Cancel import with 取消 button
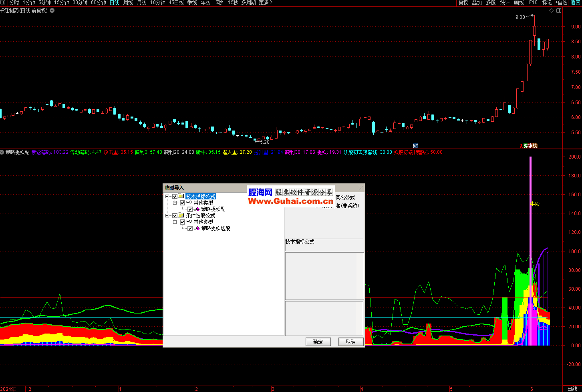Screen dimensions: 582x392 click(x=351, y=342)
